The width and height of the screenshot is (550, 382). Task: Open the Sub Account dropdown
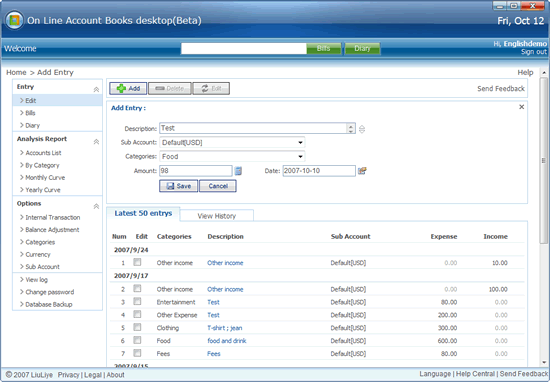(232, 142)
